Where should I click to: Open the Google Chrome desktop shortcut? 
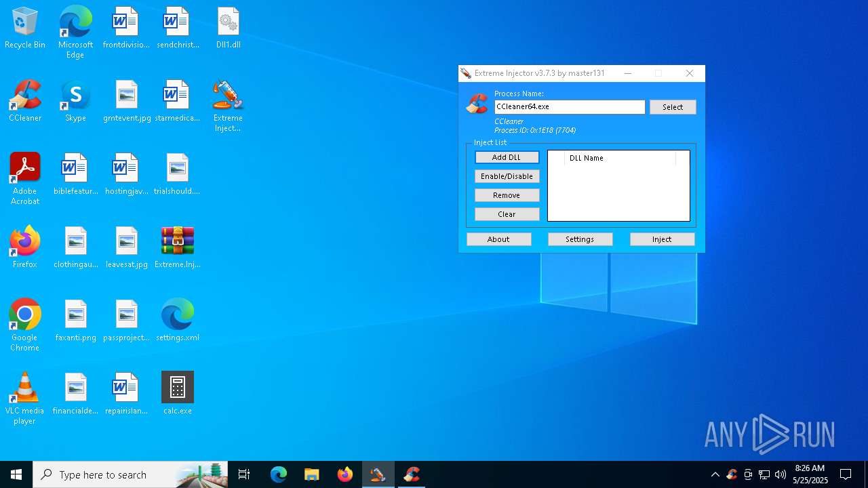point(25,325)
